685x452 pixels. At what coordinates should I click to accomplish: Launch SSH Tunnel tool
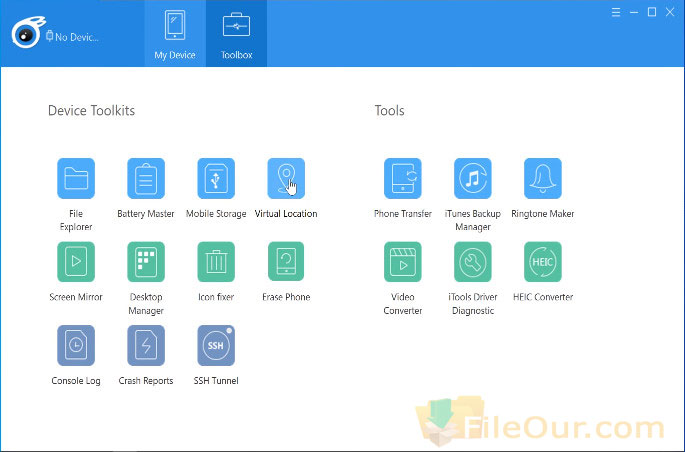coord(216,345)
